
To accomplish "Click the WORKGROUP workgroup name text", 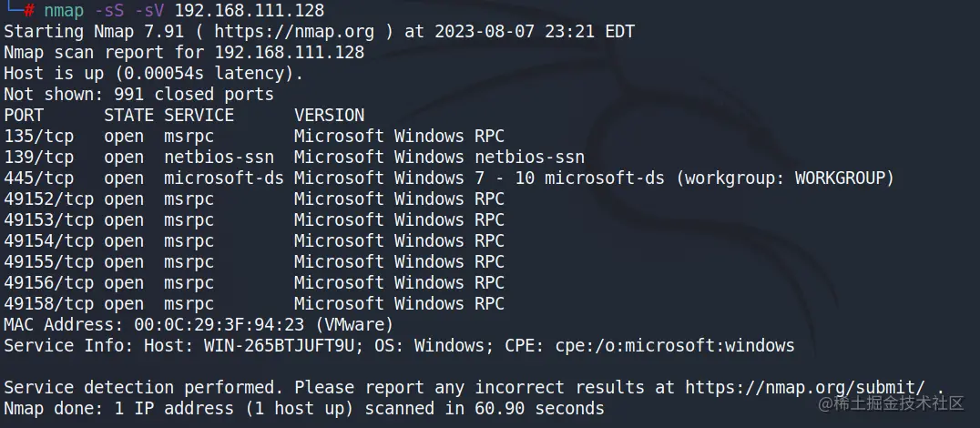I will [x=840, y=178].
